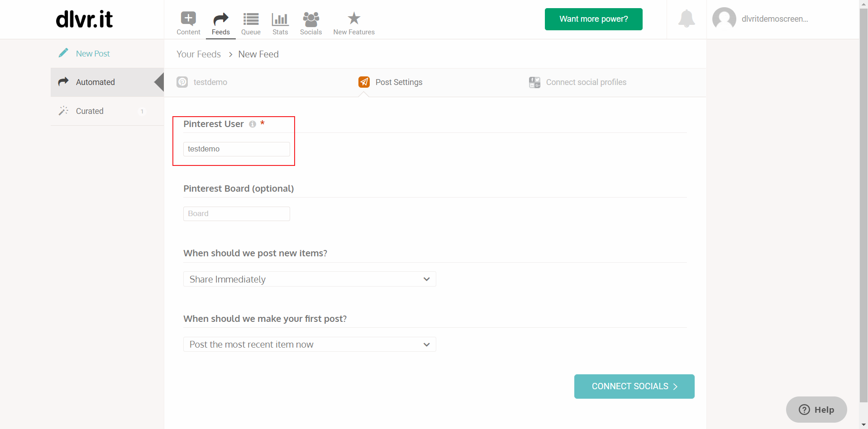Click the dlvr.it logo
This screenshot has height=429, width=868.
point(84,19)
